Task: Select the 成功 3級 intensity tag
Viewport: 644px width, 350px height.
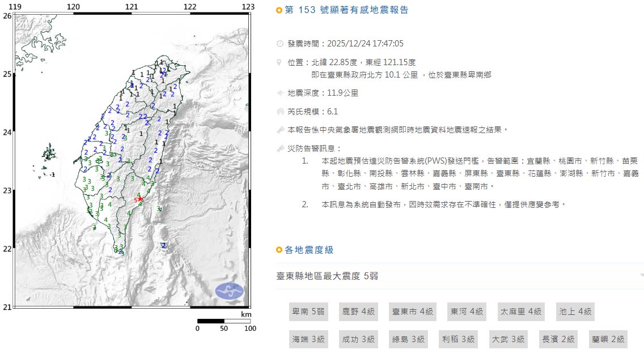Action: click(x=358, y=339)
